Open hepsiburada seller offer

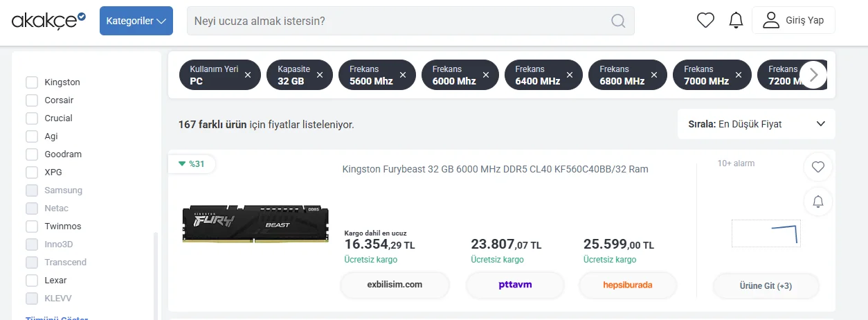627,285
